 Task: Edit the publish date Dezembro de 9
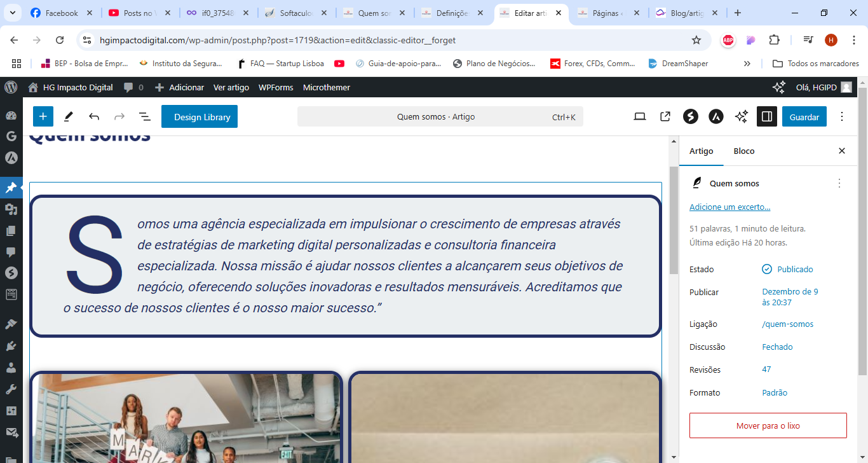pos(790,297)
